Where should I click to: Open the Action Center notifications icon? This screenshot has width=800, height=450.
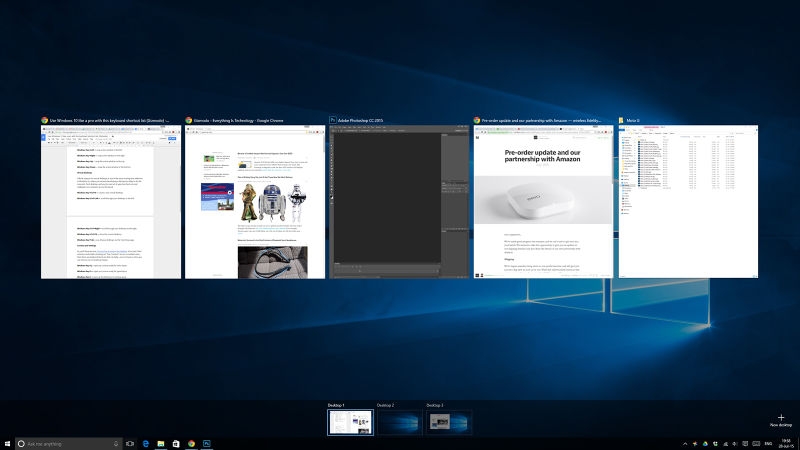[745, 442]
